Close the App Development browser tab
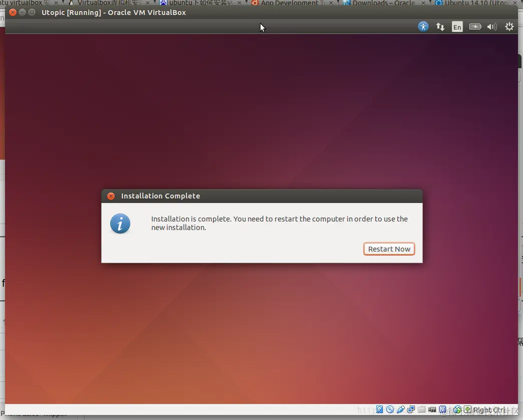The width and height of the screenshot is (523, 420). point(331,3)
